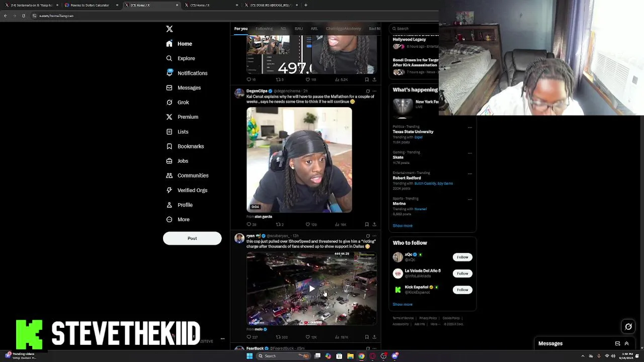
Task: Open Notifications in the sidebar
Action: coord(186,73)
